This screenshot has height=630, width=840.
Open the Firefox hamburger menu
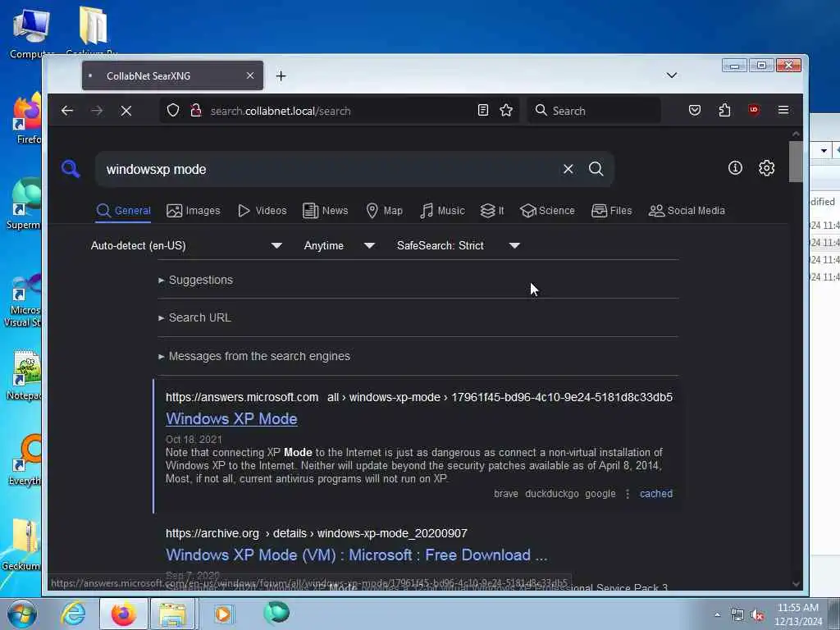coord(783,111)
